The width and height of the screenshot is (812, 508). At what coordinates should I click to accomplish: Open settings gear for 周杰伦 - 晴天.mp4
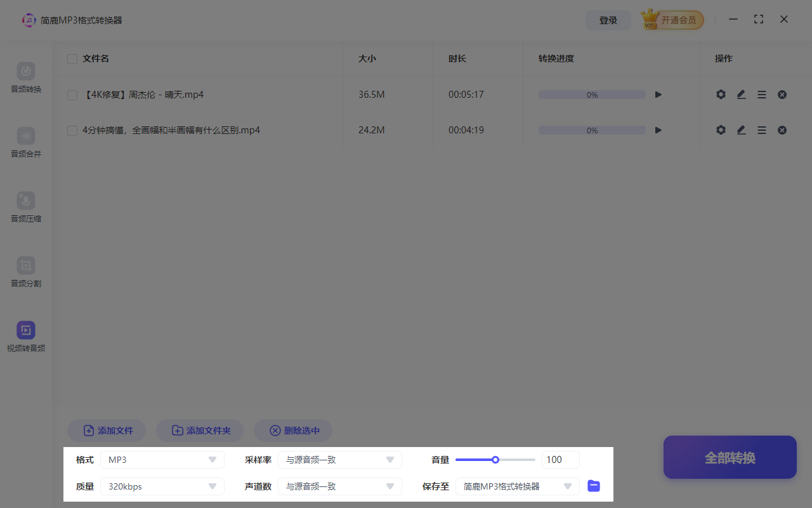pos(721,94)
